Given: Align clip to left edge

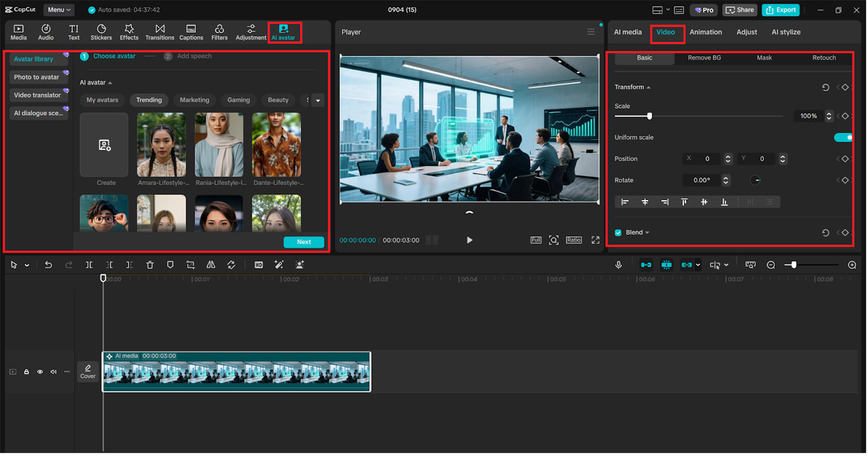Looking at the screenshot, I should [x=625, y=202].
